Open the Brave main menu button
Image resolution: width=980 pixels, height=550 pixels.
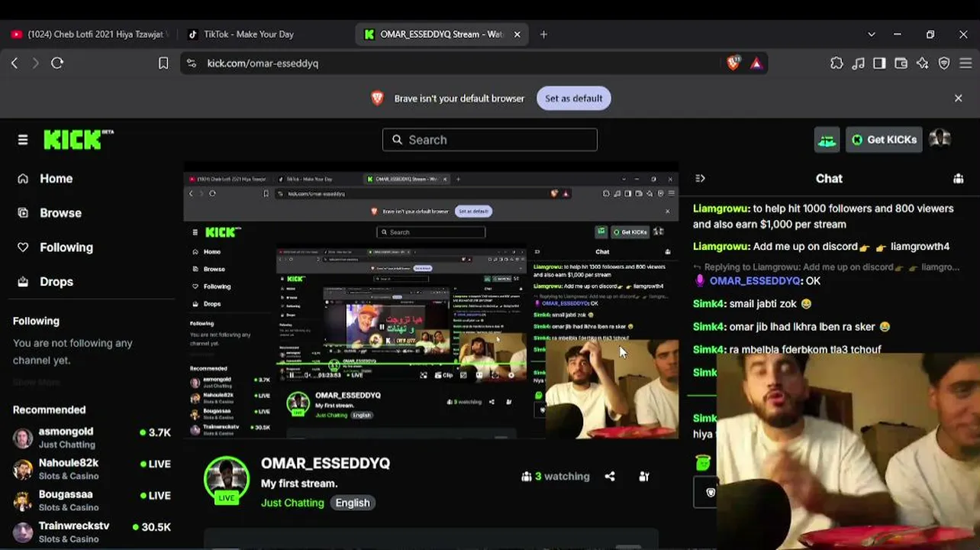point(965,63)
